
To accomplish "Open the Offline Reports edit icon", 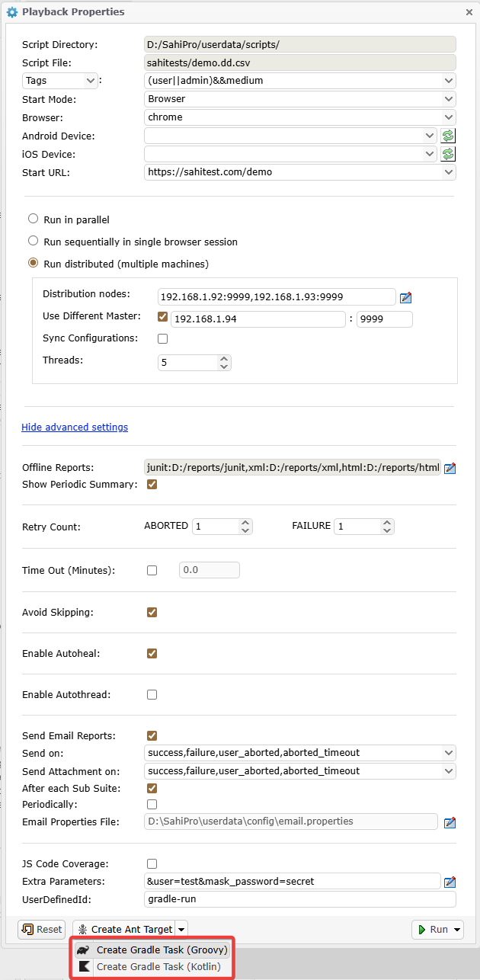I will (x=450, y=468).
